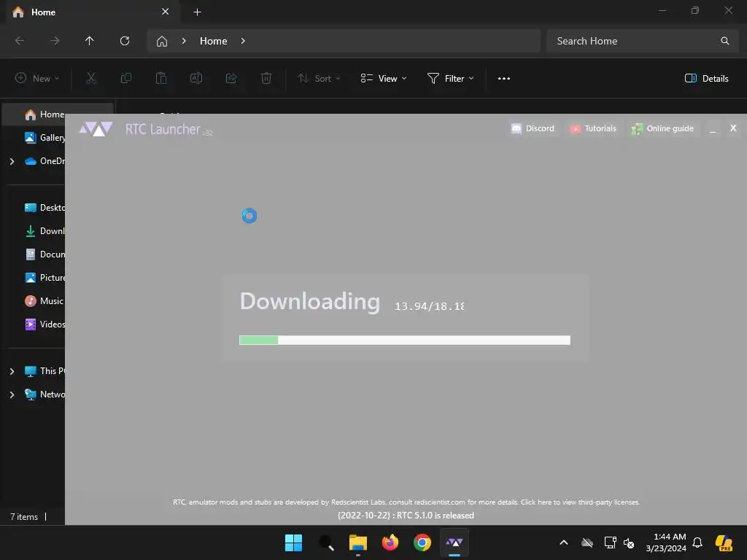The width and height of the screenshot is (747, 560).
Task: Click the network display tray icon
Action: pos(611,542)
